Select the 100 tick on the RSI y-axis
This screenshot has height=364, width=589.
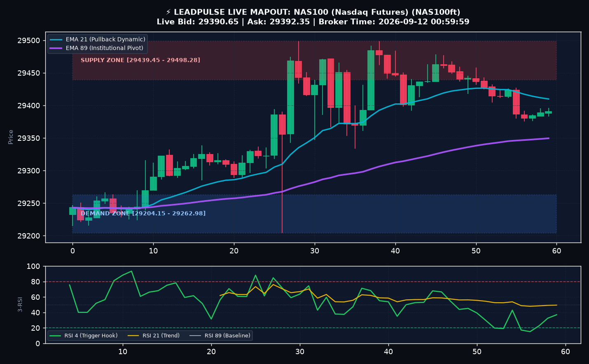pos(33,266)
